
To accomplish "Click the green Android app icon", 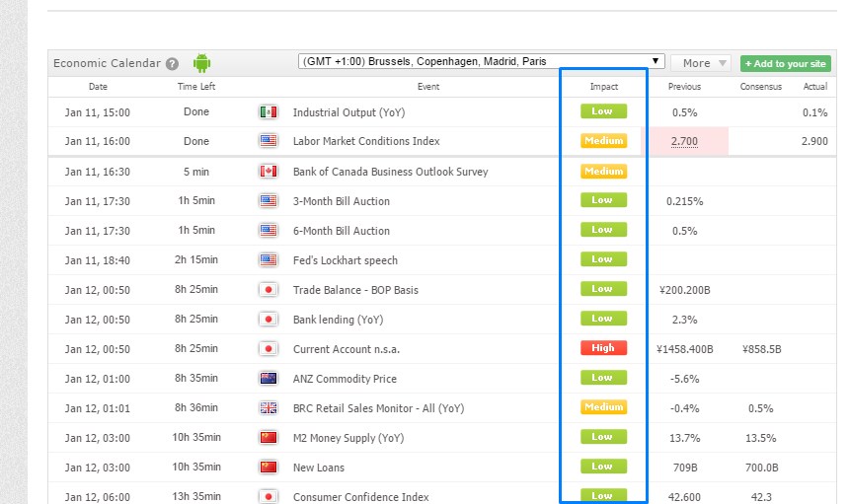I will (202, 63).
